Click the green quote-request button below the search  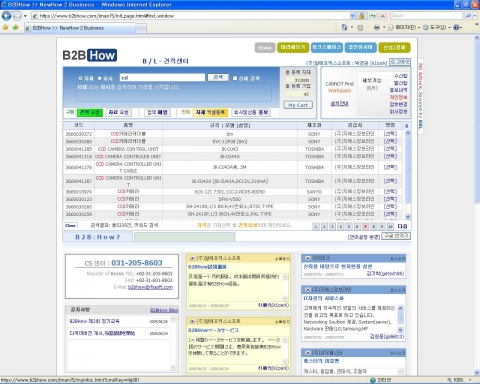[90, 113]
